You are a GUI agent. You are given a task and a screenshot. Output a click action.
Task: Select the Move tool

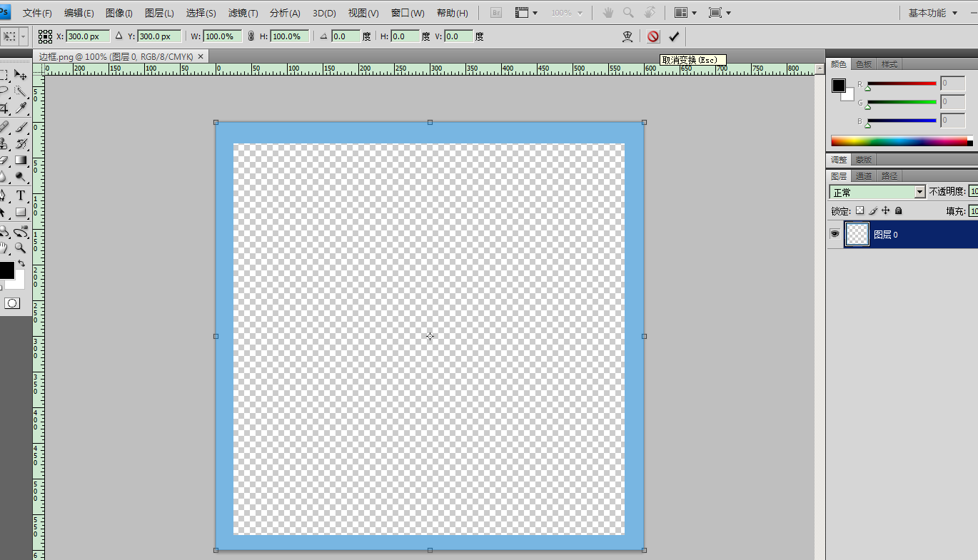[21, 75]
